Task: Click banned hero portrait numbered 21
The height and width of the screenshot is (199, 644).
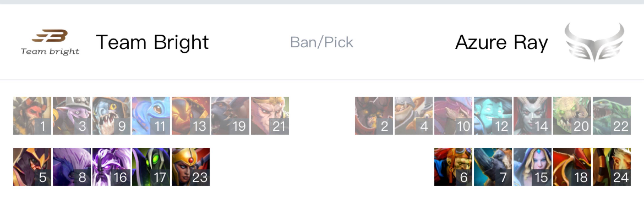Action: [x=270, y=116]
